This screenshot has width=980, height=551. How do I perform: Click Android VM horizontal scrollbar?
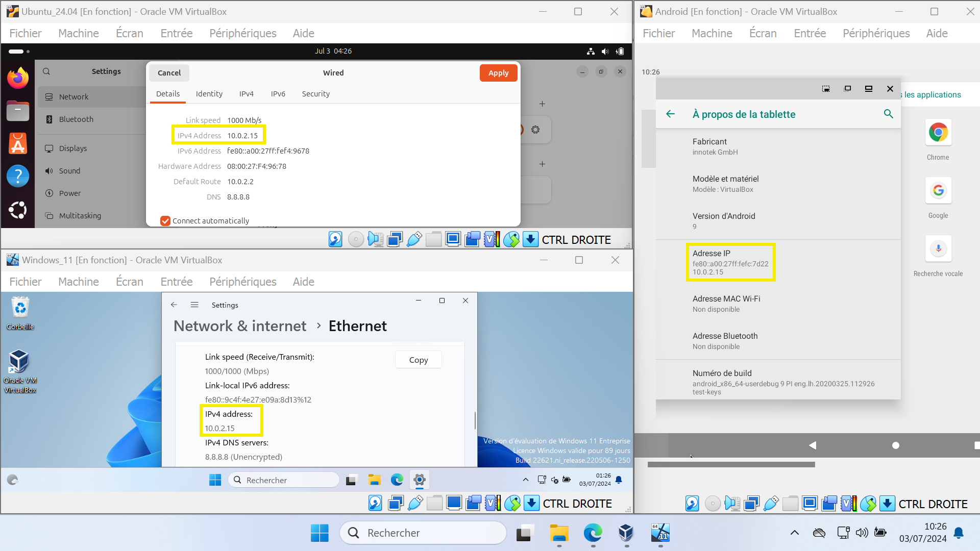[731, 464]
